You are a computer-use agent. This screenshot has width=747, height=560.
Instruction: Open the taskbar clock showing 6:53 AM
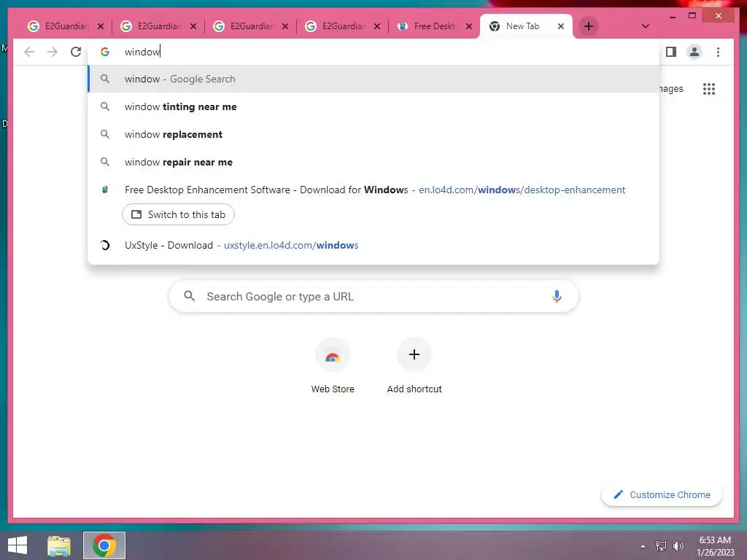pyautogui.click(x=715, y=546)
